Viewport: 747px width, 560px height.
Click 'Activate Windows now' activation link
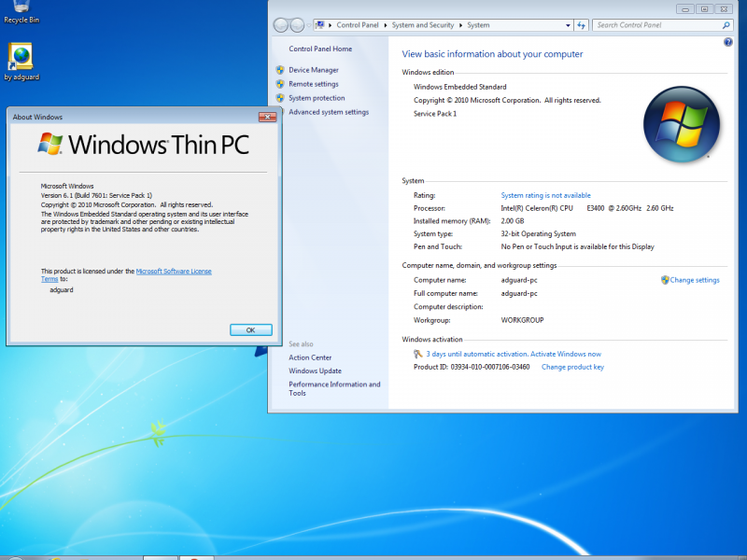tap(566, 354)
